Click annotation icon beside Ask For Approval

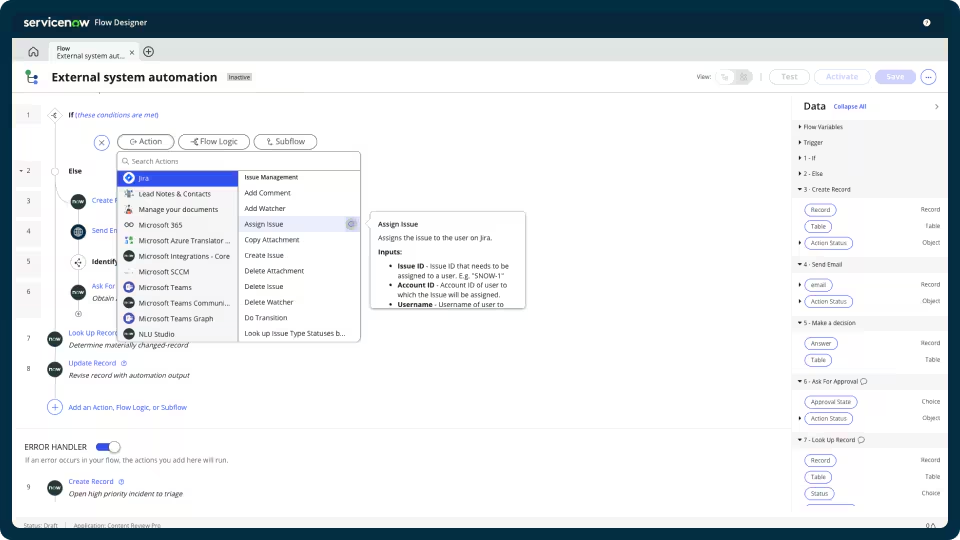click(x=864, y=381)
